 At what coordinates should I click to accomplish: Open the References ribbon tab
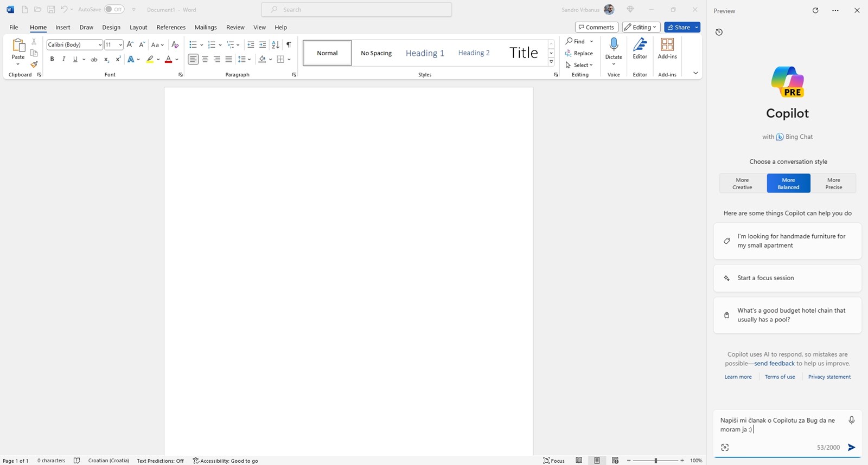click(171, 27)
